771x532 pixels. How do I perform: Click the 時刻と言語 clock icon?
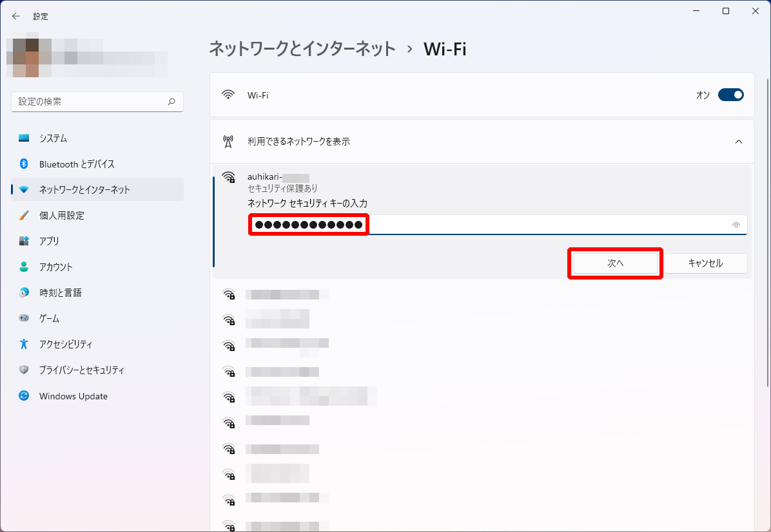pyautogui.click(x=24, y=292)
